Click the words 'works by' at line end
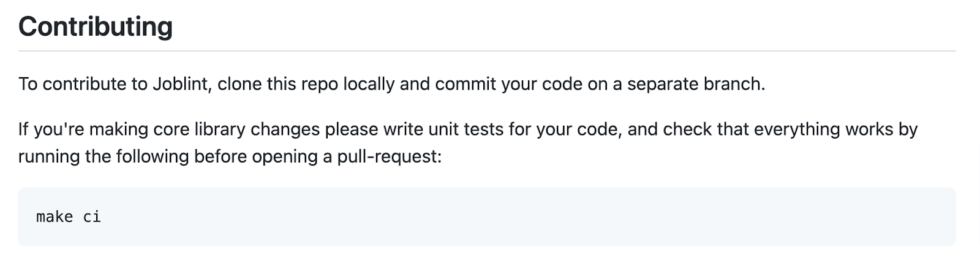Viewport: 980px width, 265px height. pos(881,129)
